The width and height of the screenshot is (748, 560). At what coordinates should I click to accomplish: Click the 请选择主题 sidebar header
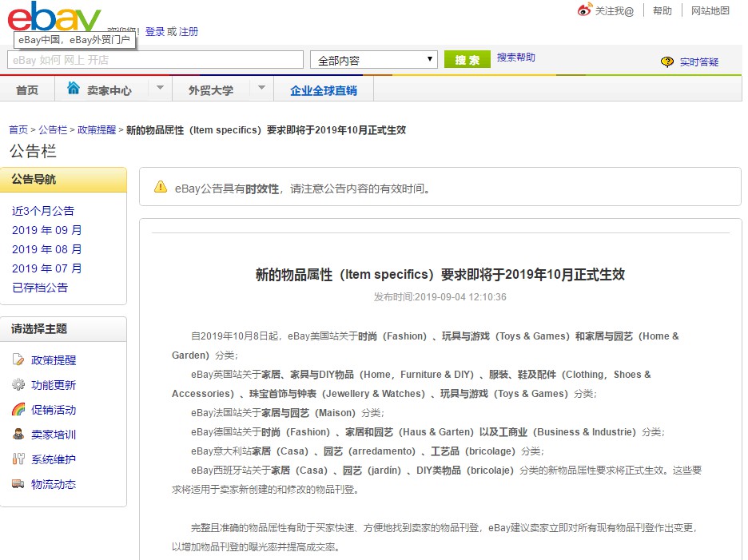(63, 329)
